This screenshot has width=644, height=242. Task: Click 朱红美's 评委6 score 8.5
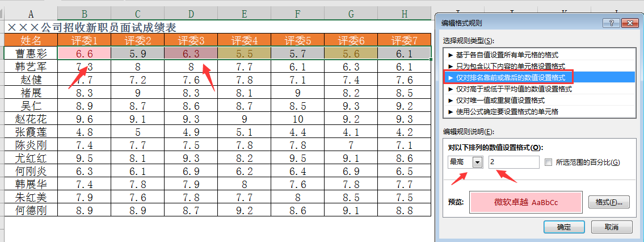pyautogui.click(x=351, y=197)
